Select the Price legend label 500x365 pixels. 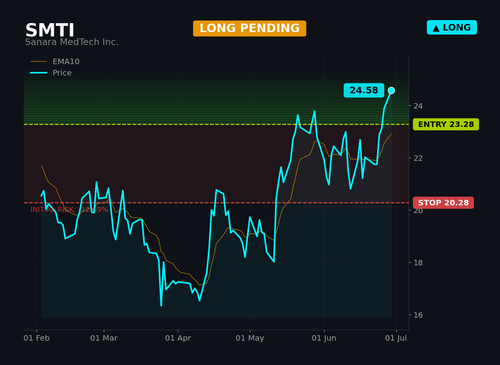tap(62, 73)
